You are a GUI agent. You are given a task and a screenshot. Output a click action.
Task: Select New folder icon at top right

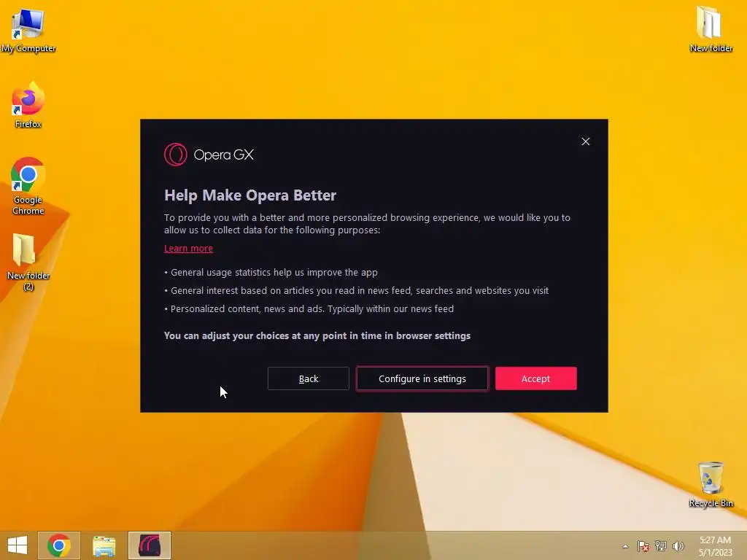[x=711, y=28]
